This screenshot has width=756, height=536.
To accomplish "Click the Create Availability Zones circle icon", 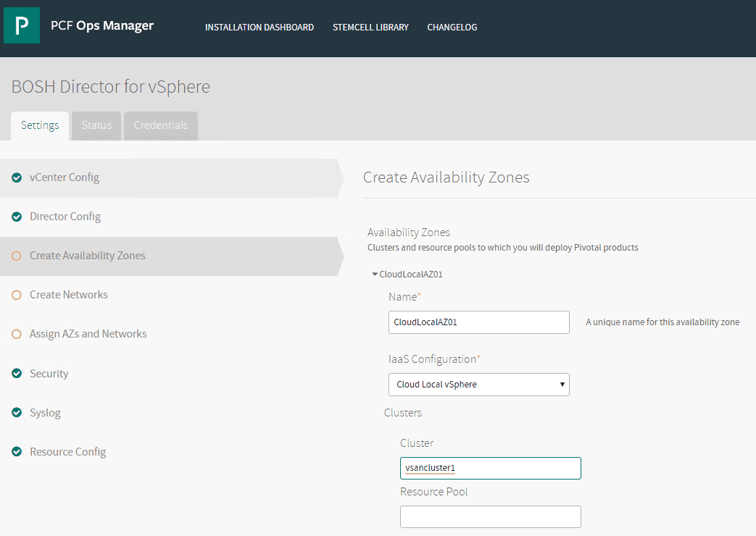I will 17,256.
